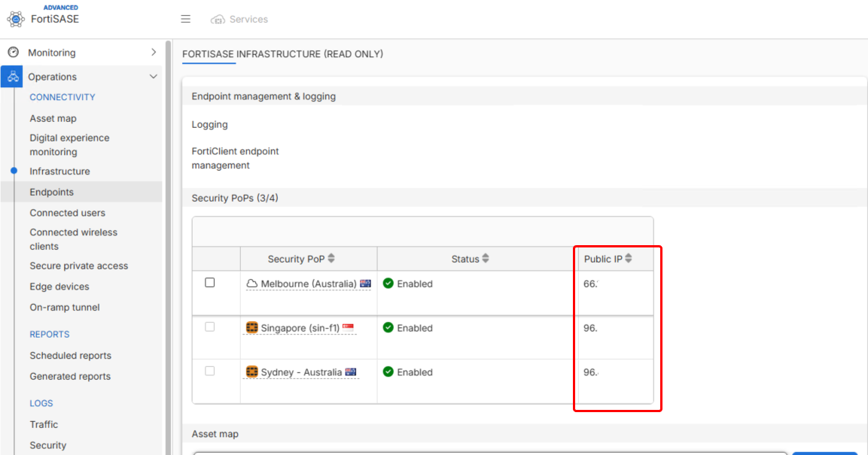
Task: Click the Australian flag beside Melbourne
Action: point(365,284)
